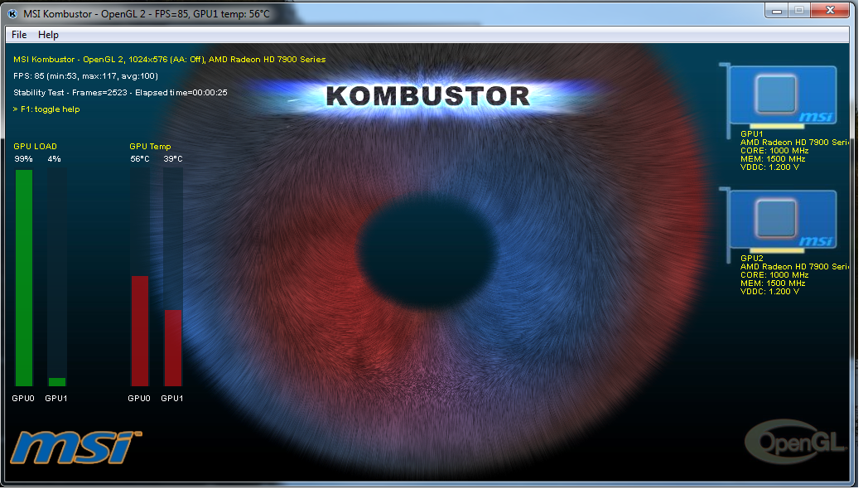Maximize the Kombustor window
Viewport: 868px width, 494px height.
coord(799,11)
